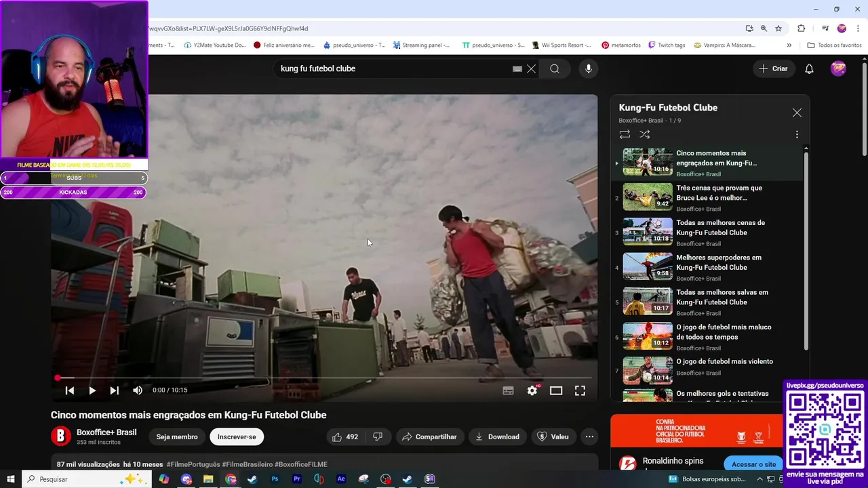Switch to theater mode
Image resolution: width=868 pixels, height=488 pixels.
(556, 390)
